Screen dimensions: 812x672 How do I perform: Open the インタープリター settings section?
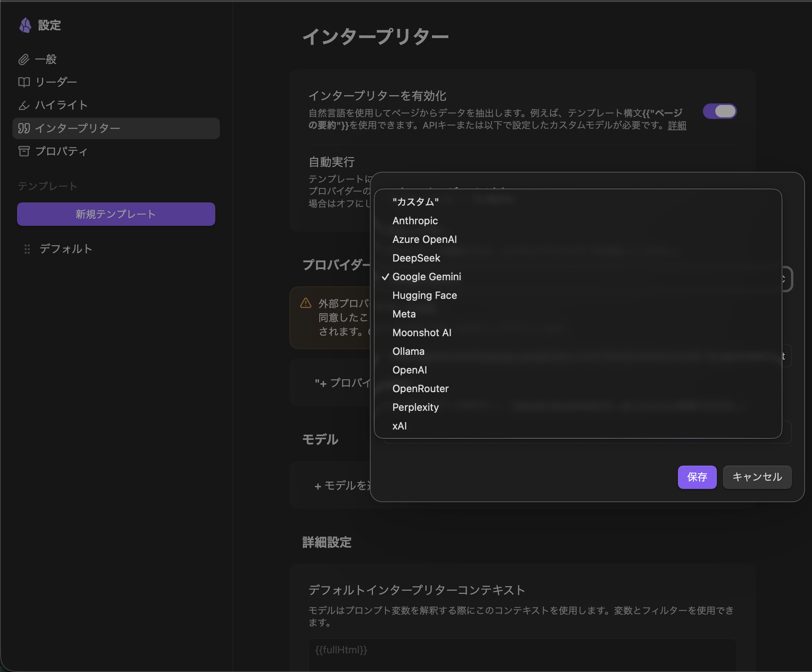116,128
